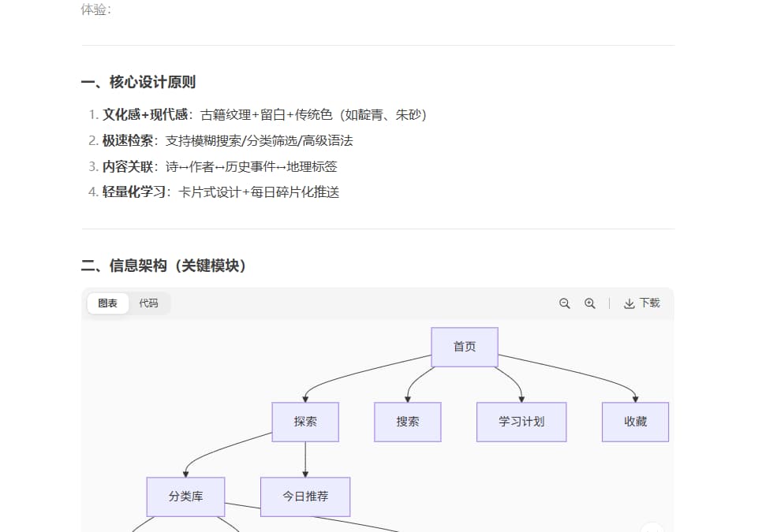Select the 首页 node in diagram
762x532 pixels.
pyautogui.click(x=465, y=347)
